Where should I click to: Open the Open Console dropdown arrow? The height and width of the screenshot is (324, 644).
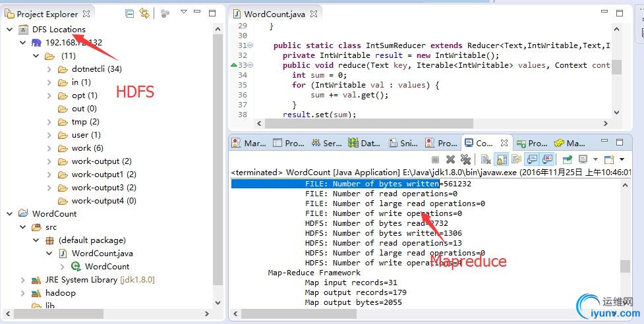tap(622, 159)
